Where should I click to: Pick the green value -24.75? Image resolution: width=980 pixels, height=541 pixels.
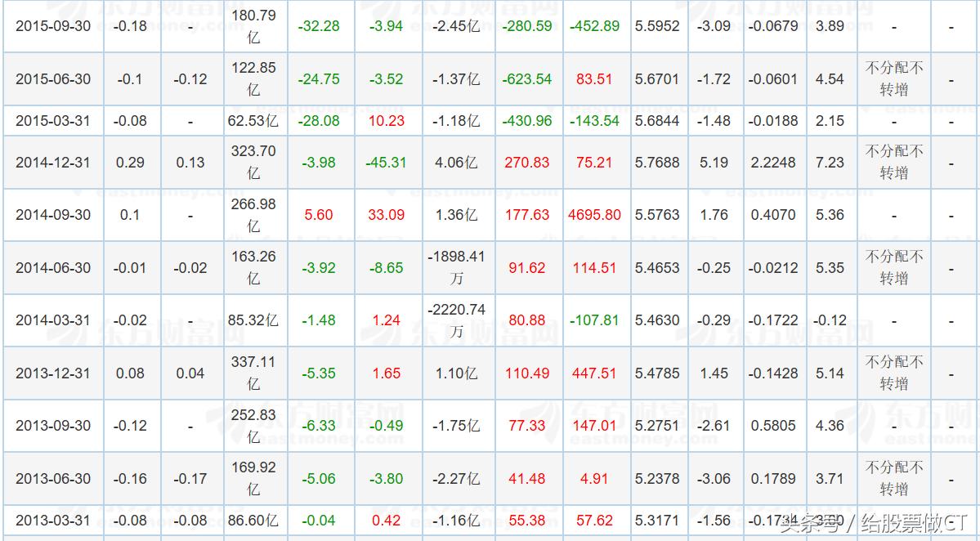point(319,79)
